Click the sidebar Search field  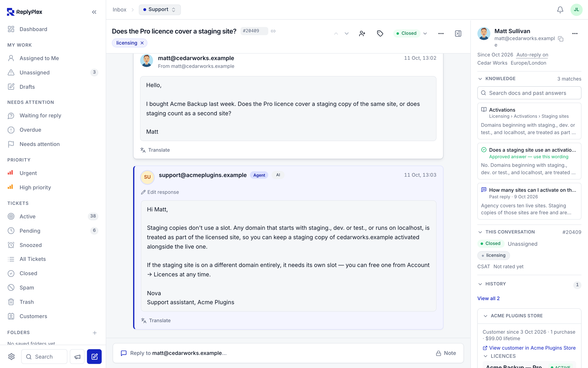(x=44, y=357)
